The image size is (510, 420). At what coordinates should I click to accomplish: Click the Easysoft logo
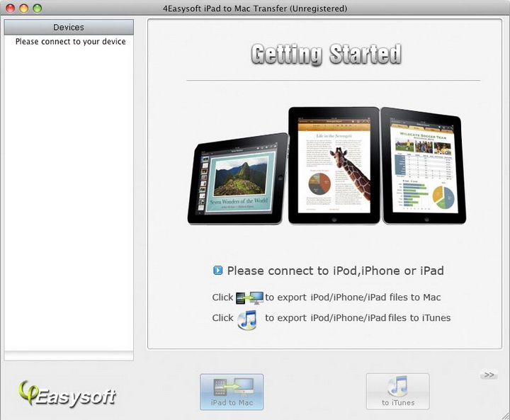point(67,395)
